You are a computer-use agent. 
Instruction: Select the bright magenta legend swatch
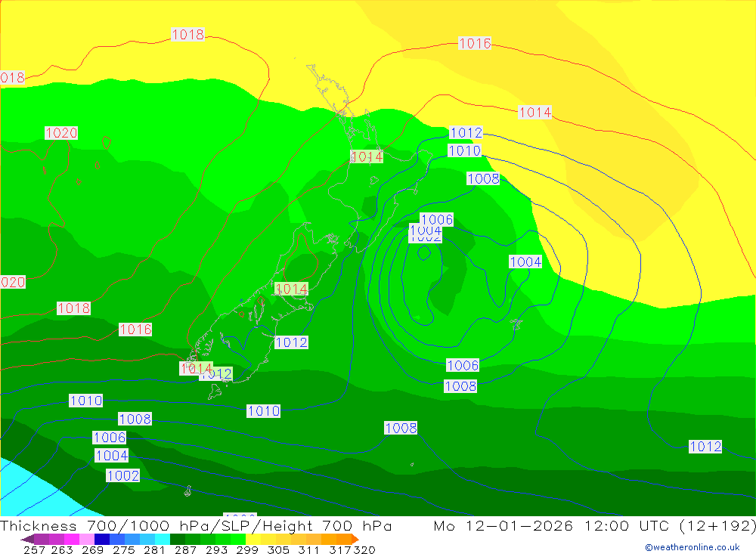[x=71, y=539]
